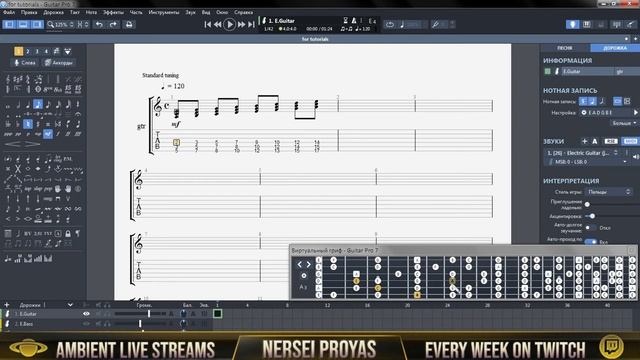640x360 pixels.
Task: Select voice 1 button
Action: (x=18, y=51)
